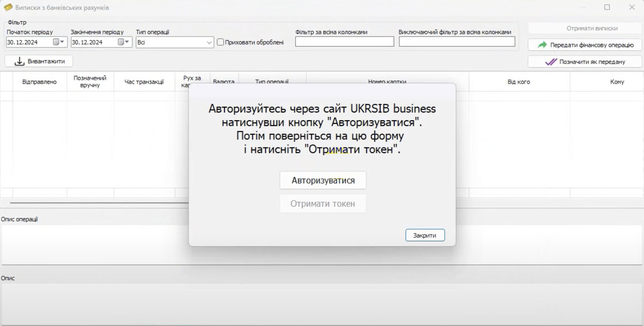This screenshot has height=326, width=644.
Task: Enable the Приховати оброблені checkbox
Action: click(221, 42)
